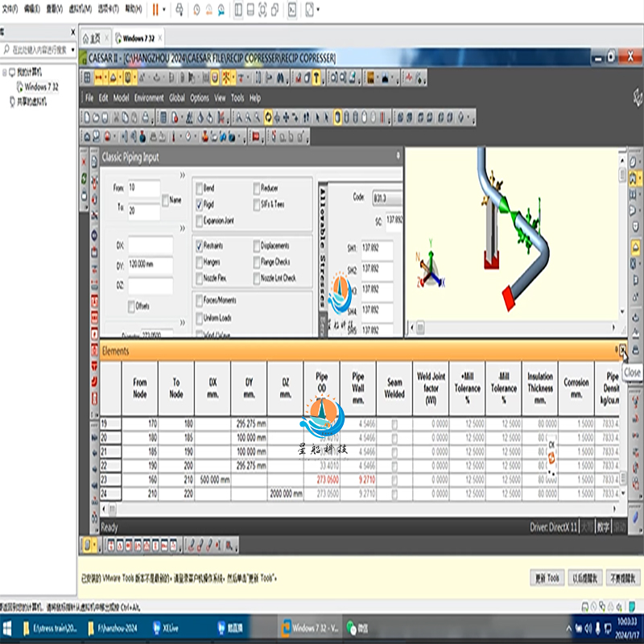Click the thermometer icon in third toolbar
Screen dimensions: 644x644
173,137
